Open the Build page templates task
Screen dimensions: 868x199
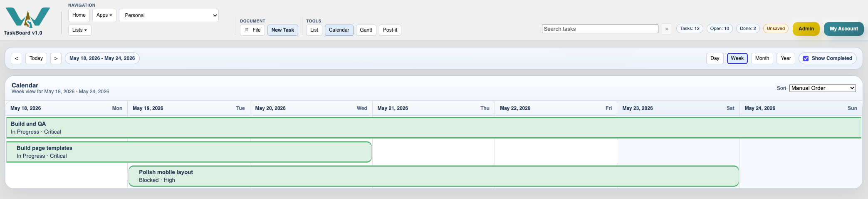coord(189,152)
